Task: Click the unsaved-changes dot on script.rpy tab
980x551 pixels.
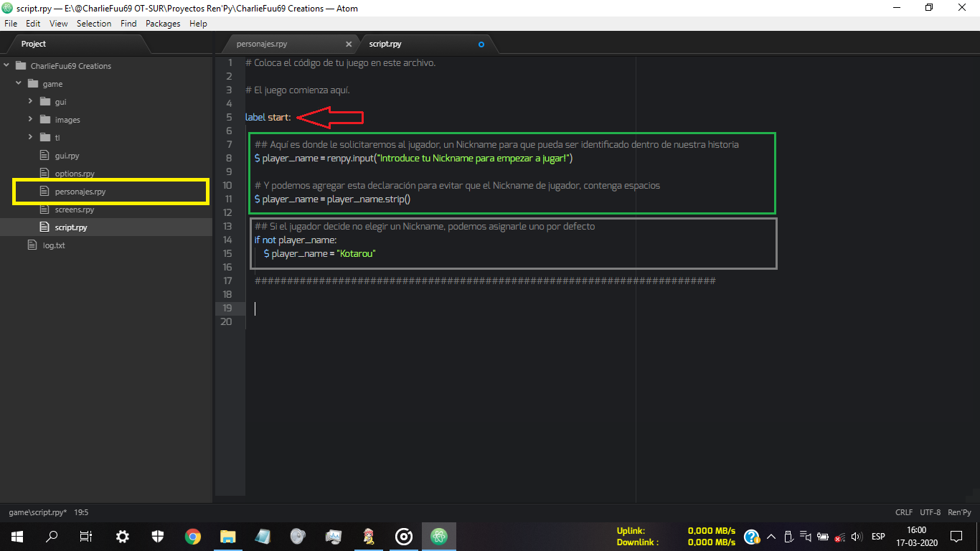Action: [x=481, y=44]
